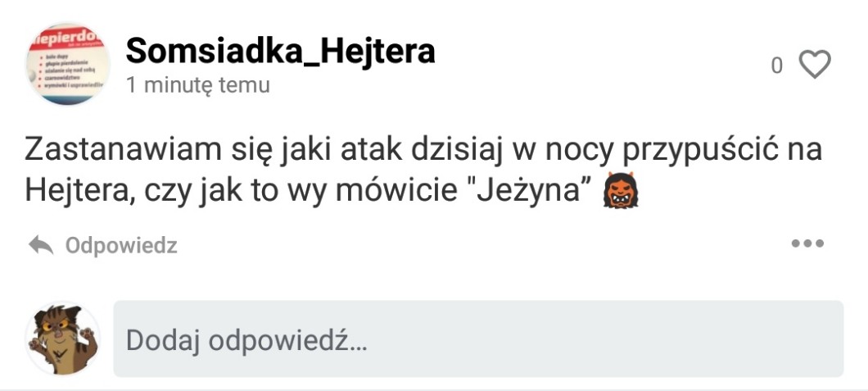Open the three-dot more options menu
The image size is (868, 391).
pos(807,243)
